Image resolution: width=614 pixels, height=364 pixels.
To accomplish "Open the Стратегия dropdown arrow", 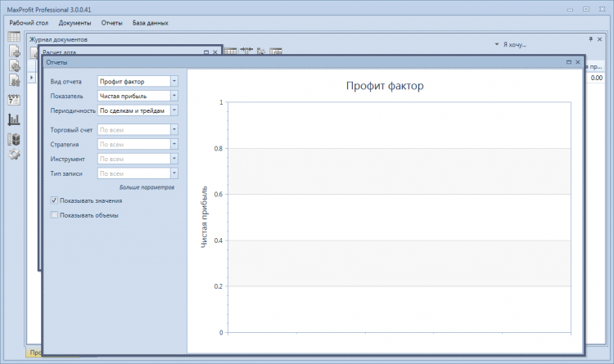I will [174, 144].
